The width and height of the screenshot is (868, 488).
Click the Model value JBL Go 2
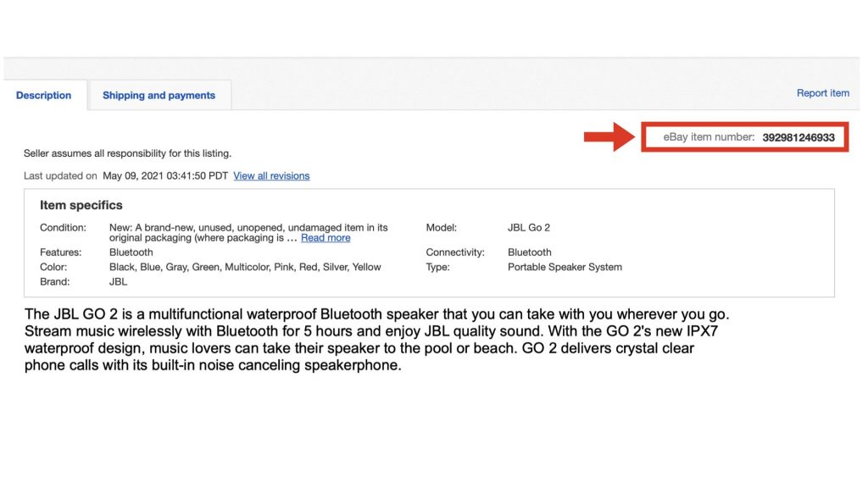click(x=529, y=227)
